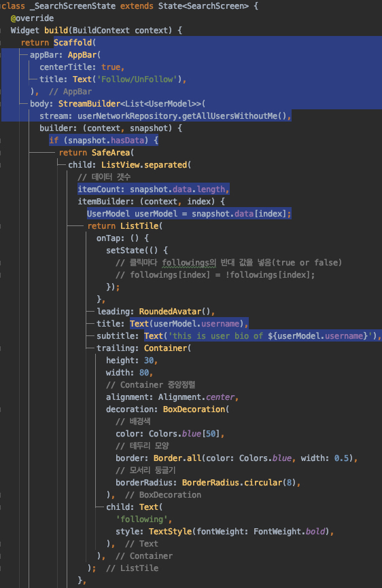Click 'width: 80,' line

(130, 372)
